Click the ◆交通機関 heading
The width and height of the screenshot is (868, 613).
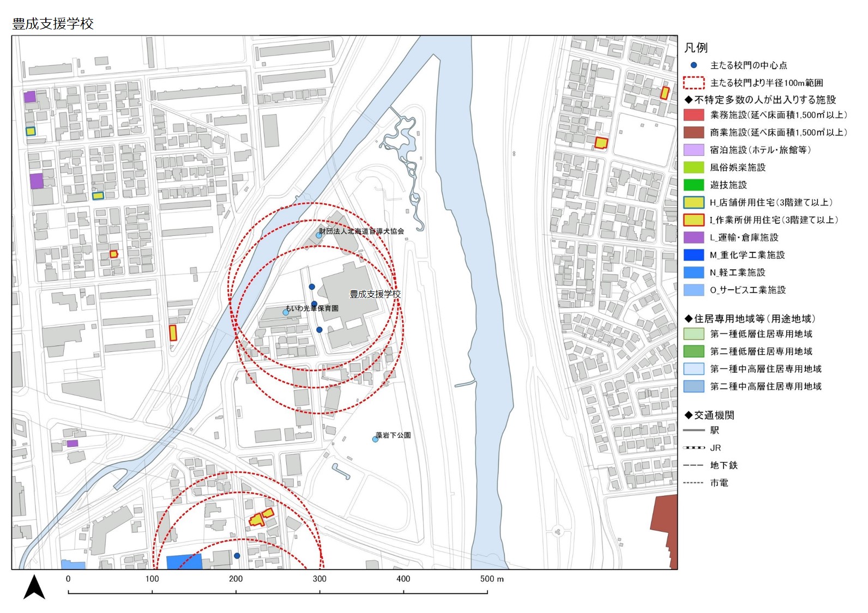pyautogui.click(x=709, y=415)
